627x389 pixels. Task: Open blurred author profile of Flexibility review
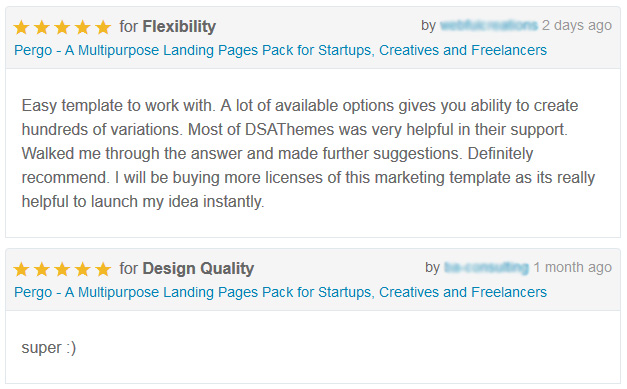(x=489, y=26)
